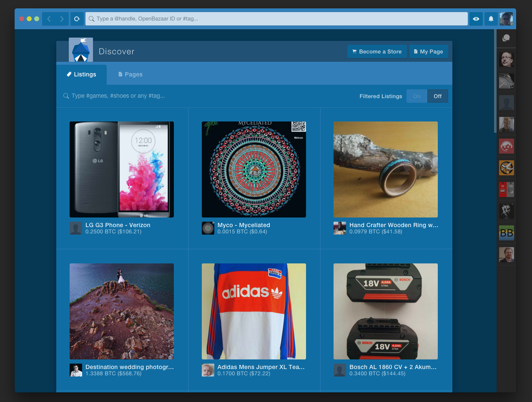
Task: Open the wooden ring listing image
Action: [386, 169]
